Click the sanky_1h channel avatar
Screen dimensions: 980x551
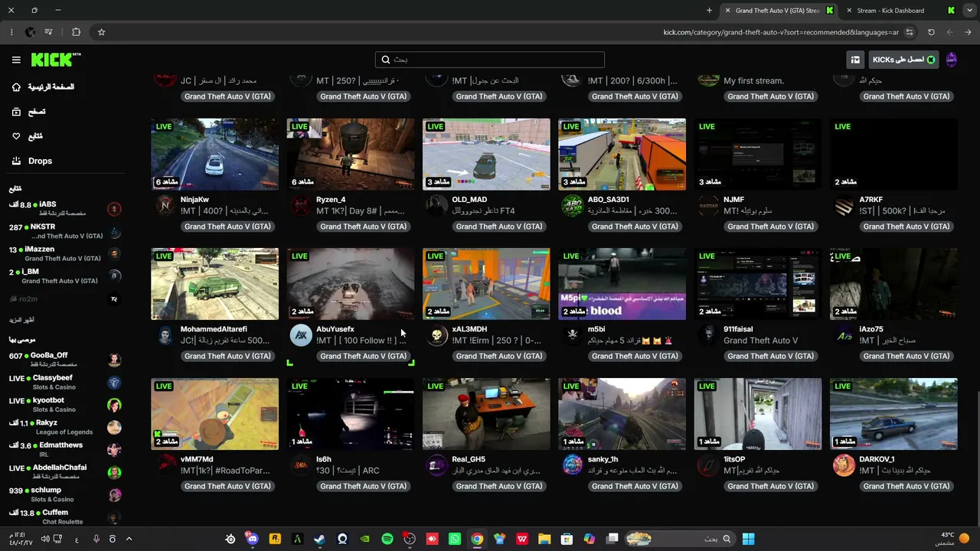[572, 465]
